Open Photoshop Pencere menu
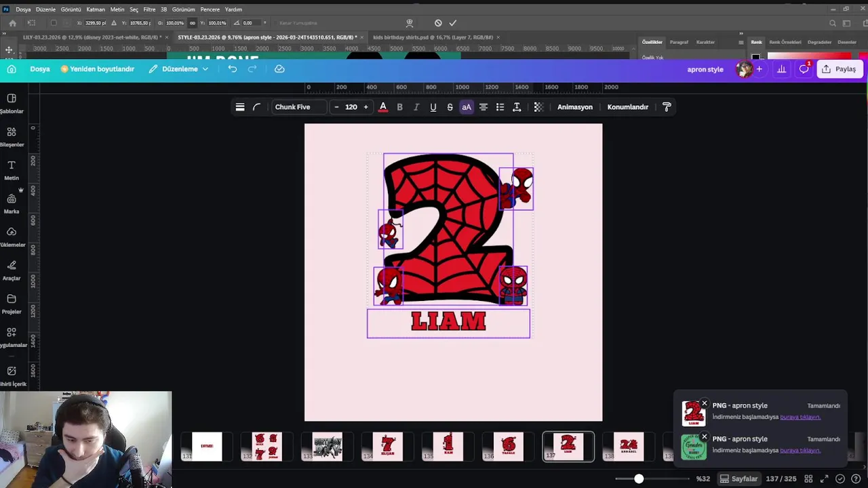This screenshot has width=868, height=488. click(210, 9)
